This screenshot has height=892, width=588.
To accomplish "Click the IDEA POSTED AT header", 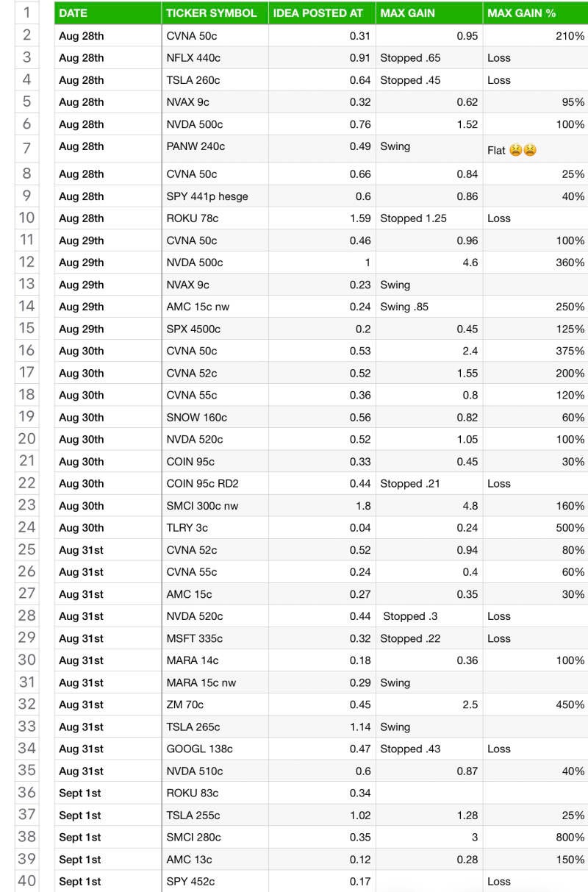I will [321, 13].
